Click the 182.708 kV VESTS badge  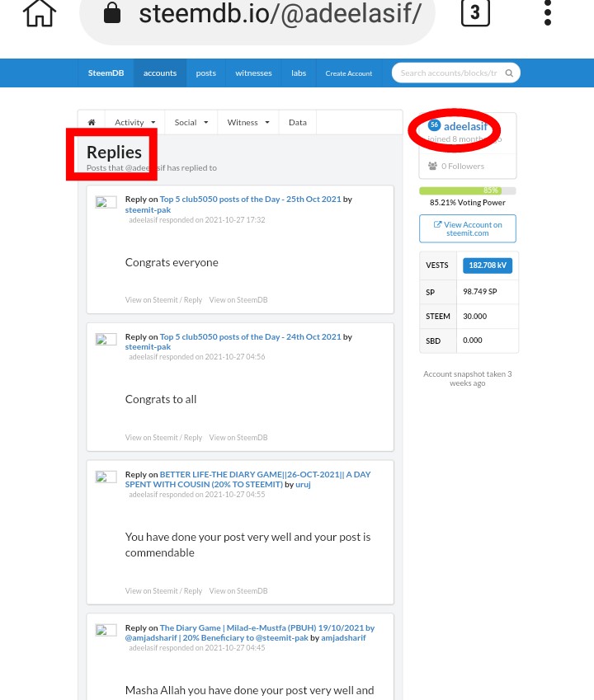pos(488,265)
